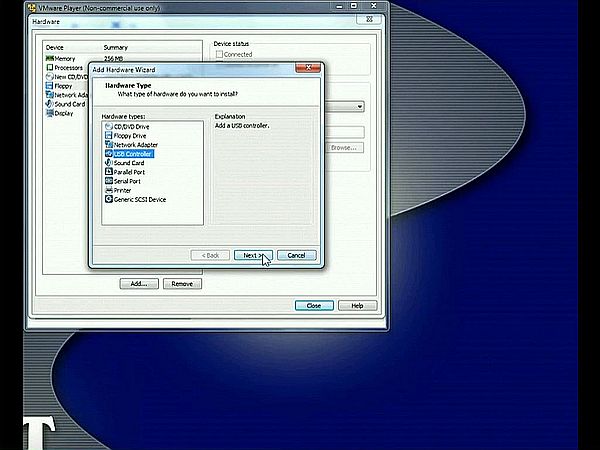Click the Browse... button in Hardware window
Screen dimensions: 600x450
tap(344, 148)
